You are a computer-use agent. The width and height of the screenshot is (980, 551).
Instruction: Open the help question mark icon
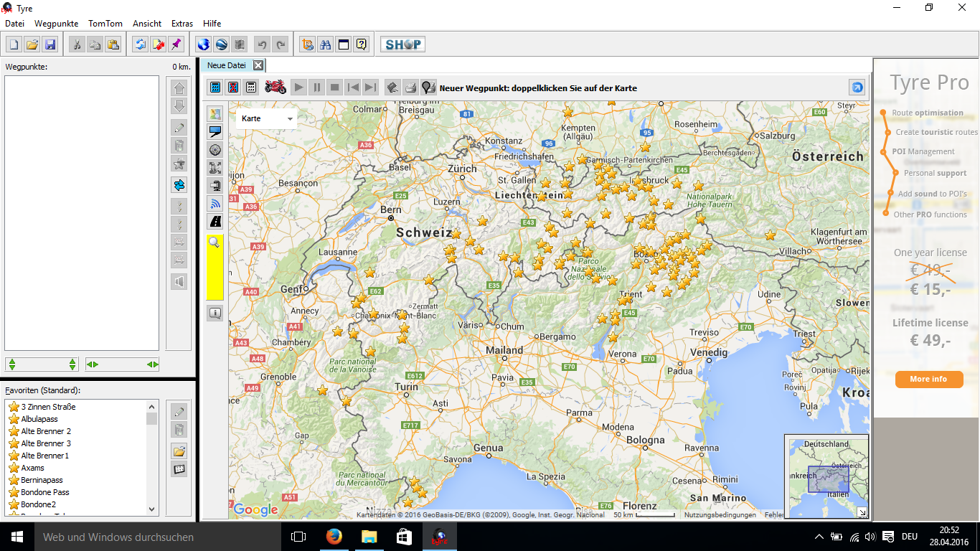(x=362, y=44)
